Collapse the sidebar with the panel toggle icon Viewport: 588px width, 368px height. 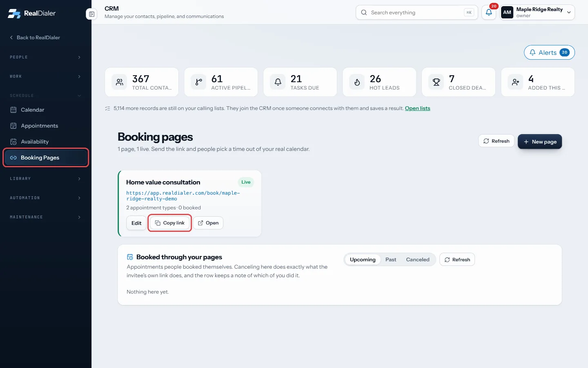coord(92,14)
